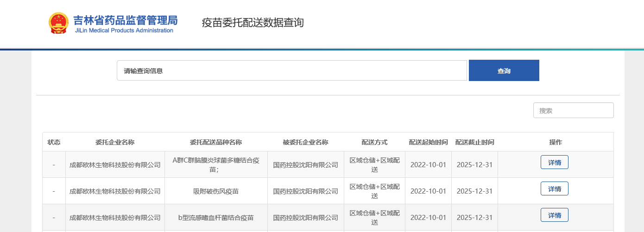Click the 吉林省药品监督管理局 header title text
The width and height of the screenshot is (644, 232).
[x=125, y=20]
